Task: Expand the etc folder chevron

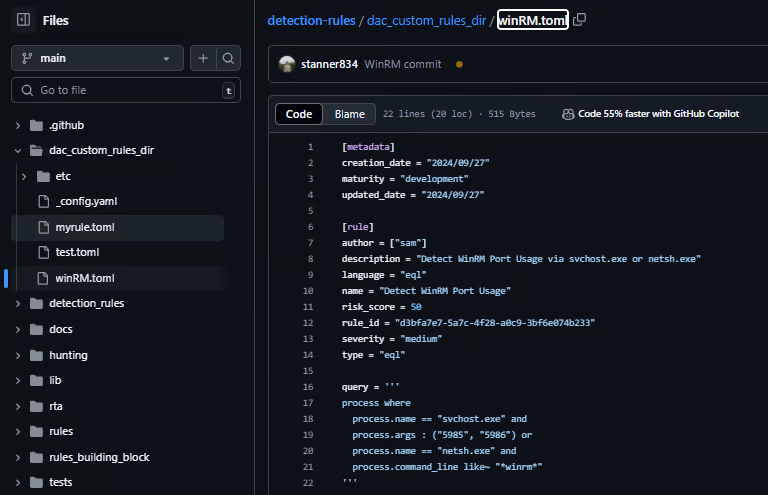Action: [24, 176]
